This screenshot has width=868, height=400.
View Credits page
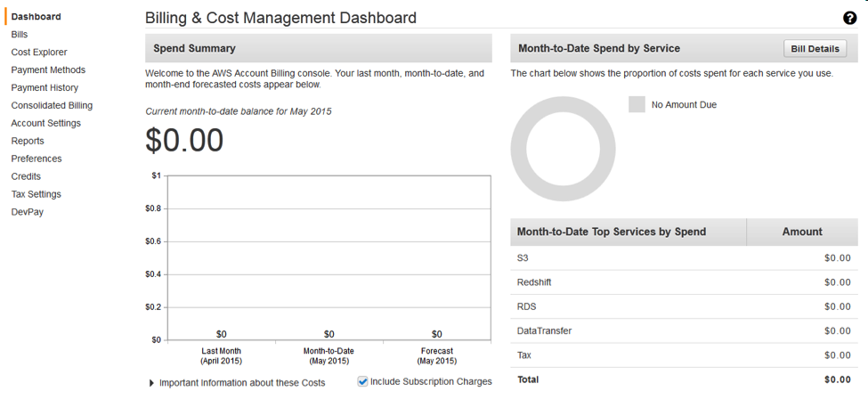click(26, 176)
